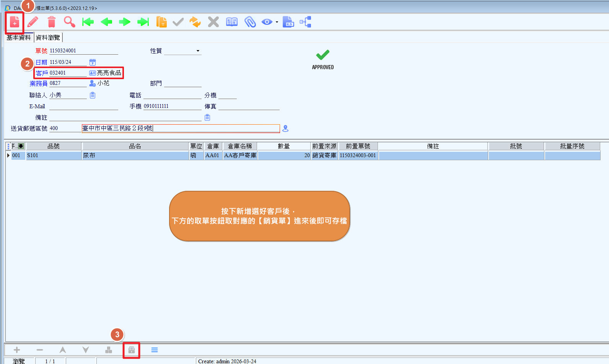This screenshot has height=364, width=609.
Task: Switch to the 資料瀏覽 tab
Action: (x=48, y=37)
